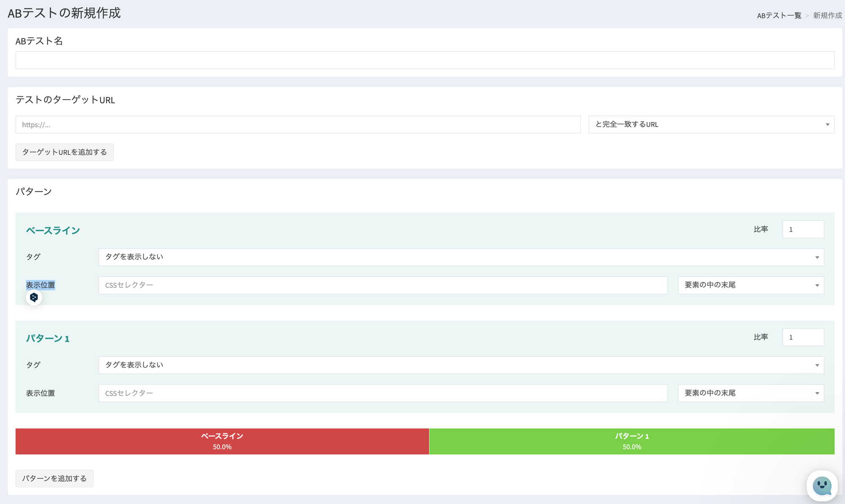
Task: Click the highlighted 表示位置 label in ベースライン
Action: coord(41,285)
